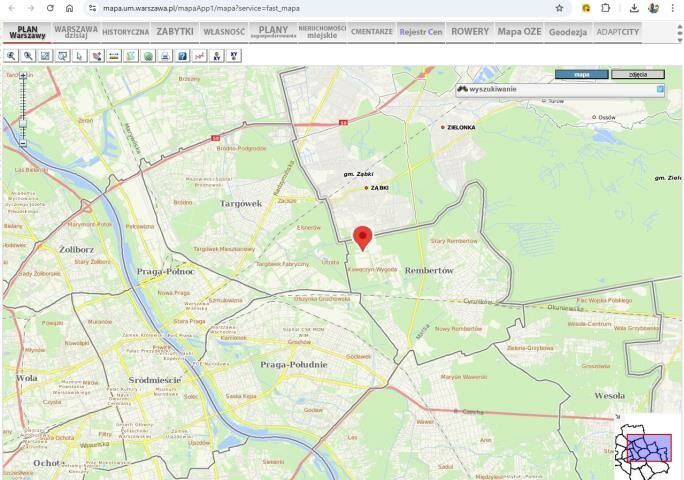The width and height of the screenshot is (684, 480).
Task: Click the green globe toolbar icon
Action: 148,56
